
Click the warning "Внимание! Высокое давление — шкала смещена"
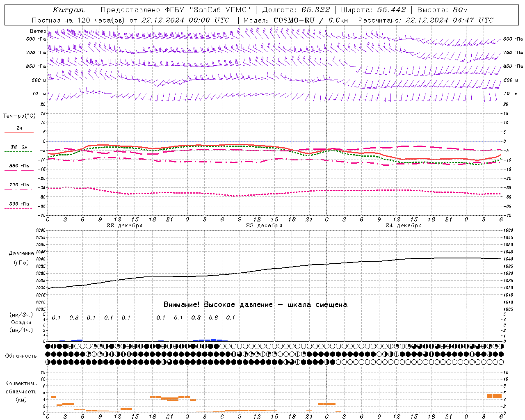coord(255,304)
